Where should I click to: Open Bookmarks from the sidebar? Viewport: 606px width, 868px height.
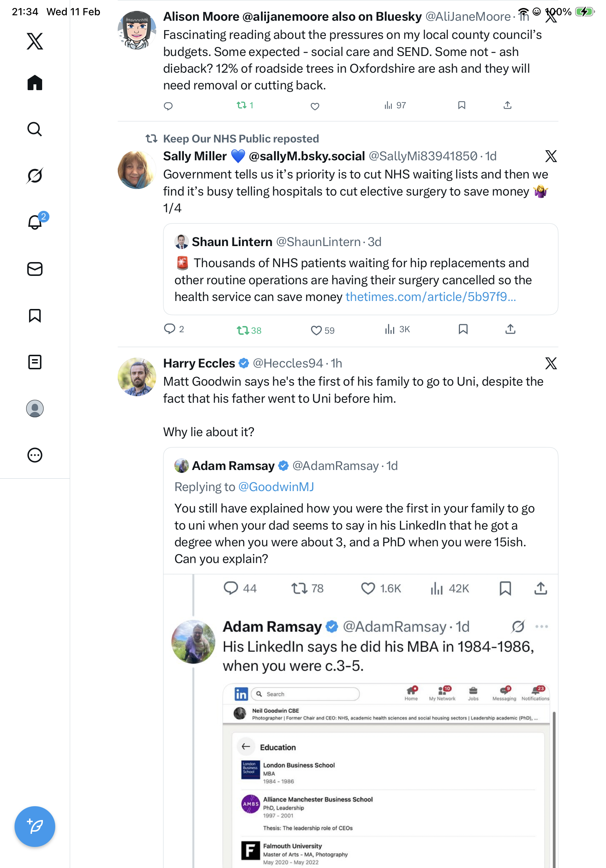click(35, 315)
